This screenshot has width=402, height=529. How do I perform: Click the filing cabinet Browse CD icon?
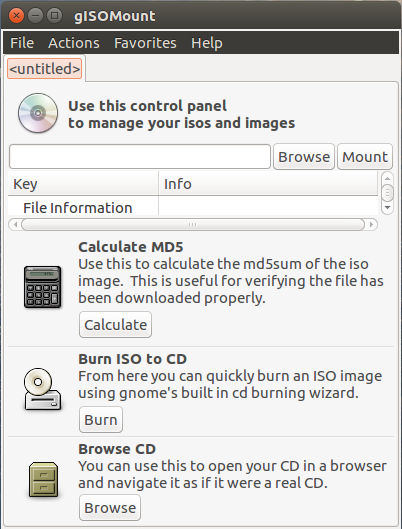pos(43,480)
